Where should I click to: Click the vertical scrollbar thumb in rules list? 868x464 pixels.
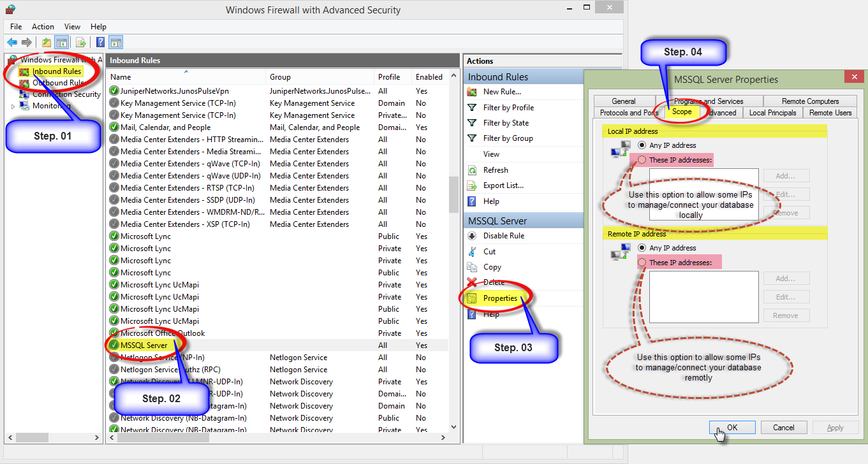tap(453, 194)
